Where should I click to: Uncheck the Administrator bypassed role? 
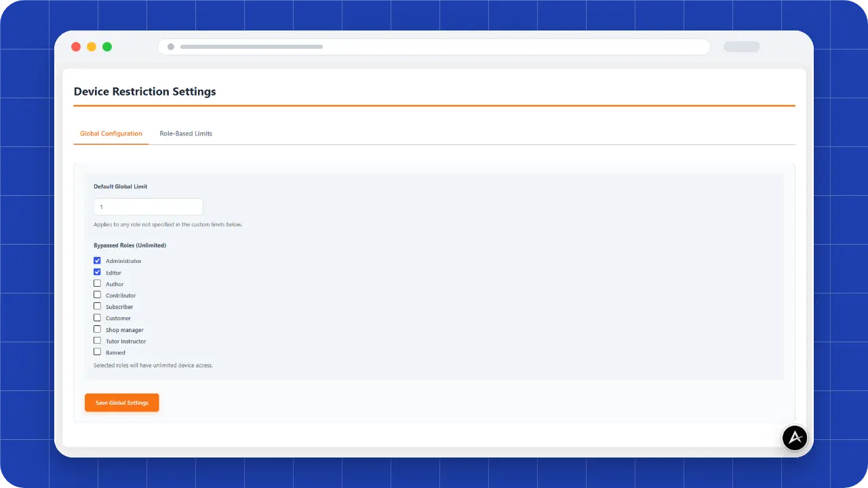(97, 260)
